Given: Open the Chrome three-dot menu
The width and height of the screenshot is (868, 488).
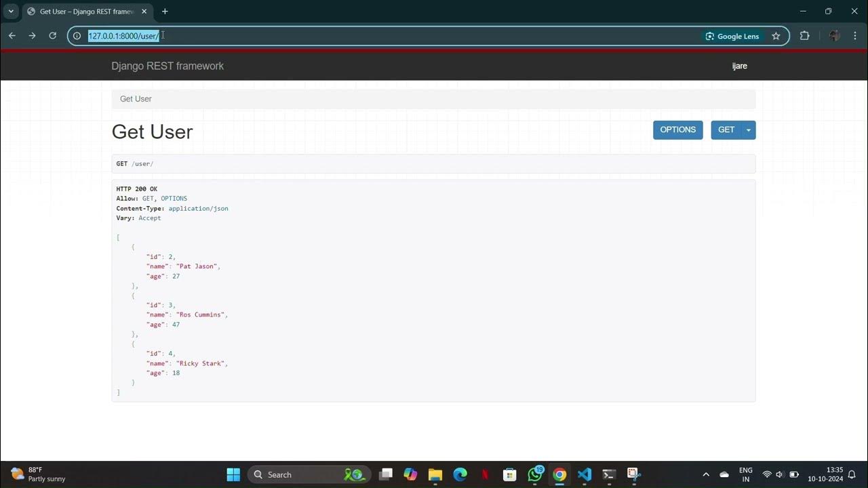Looking at the screenshot, I should (854, 36).
